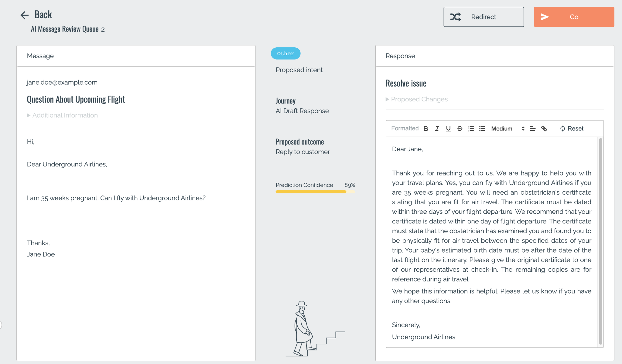Image resolution: width=622 pixels, height=364 pixels.
Task: Open text alignment options in toolbar
Action: 532,128
